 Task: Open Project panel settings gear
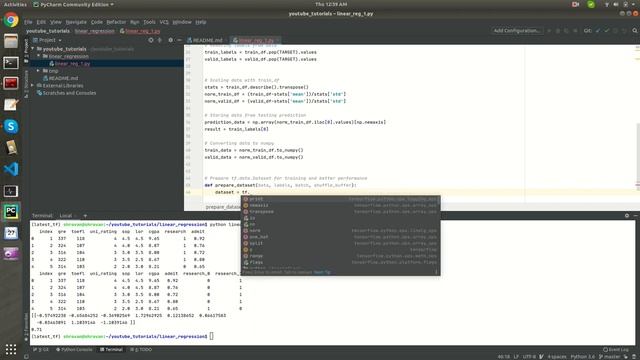(170, 40)
